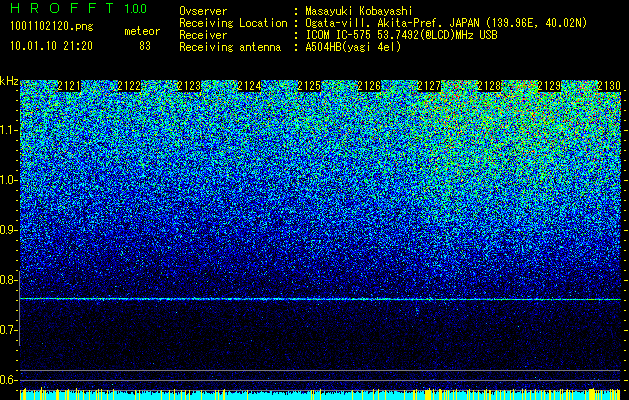Screen dimensions: 629x400
Task: Click the 0.8 kHz axis label
Action: 8,280
